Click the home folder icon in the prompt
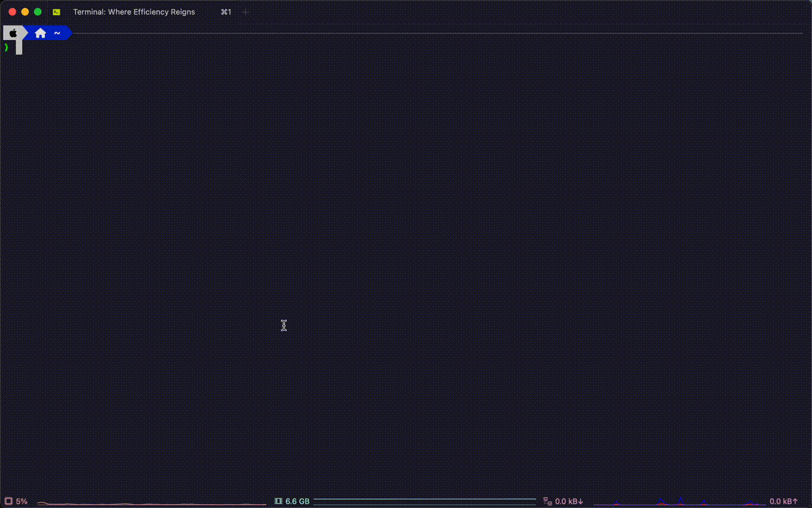The height and width of the screenshot is (508, 812). pyautogui.click(x=41, y=33)
